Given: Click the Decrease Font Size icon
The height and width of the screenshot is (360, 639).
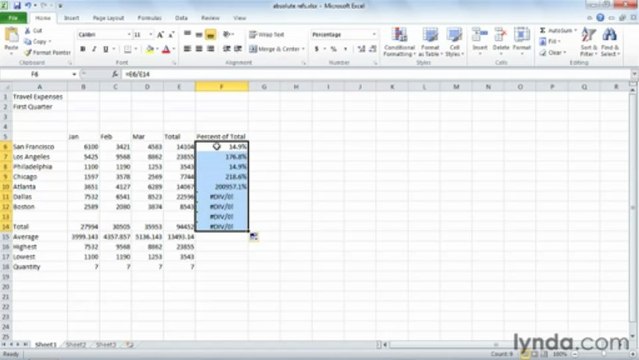Looking at the screenshot, I should [172, 35].
